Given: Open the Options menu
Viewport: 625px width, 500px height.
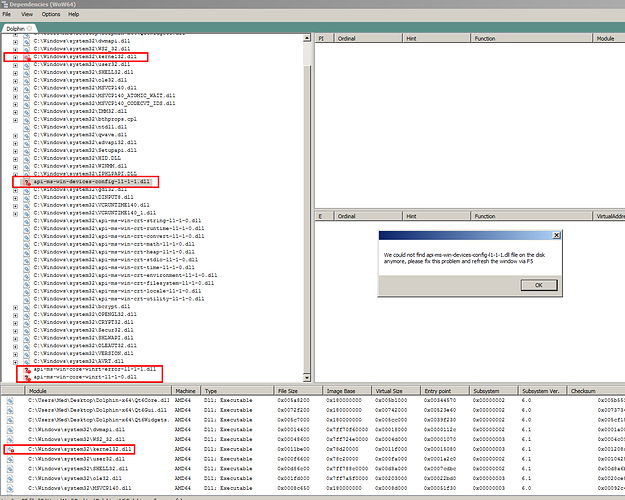Looking at the screenshot, I should pyautogui.click(x=50, y=15).
